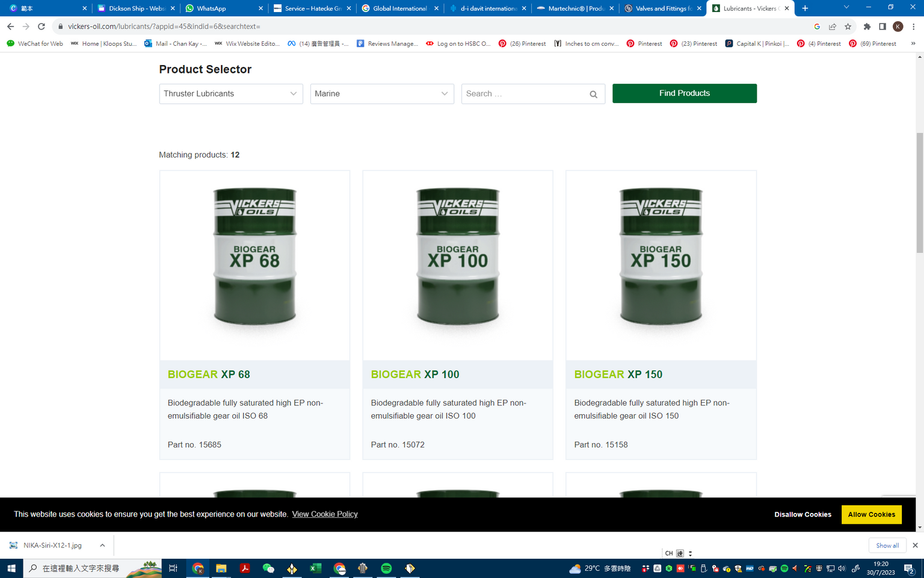This screenshot has width=924, height=578.
Task: Click the BIOGEAR XP 100 product title
Action: pyautogui.click(x=414, y=374)
